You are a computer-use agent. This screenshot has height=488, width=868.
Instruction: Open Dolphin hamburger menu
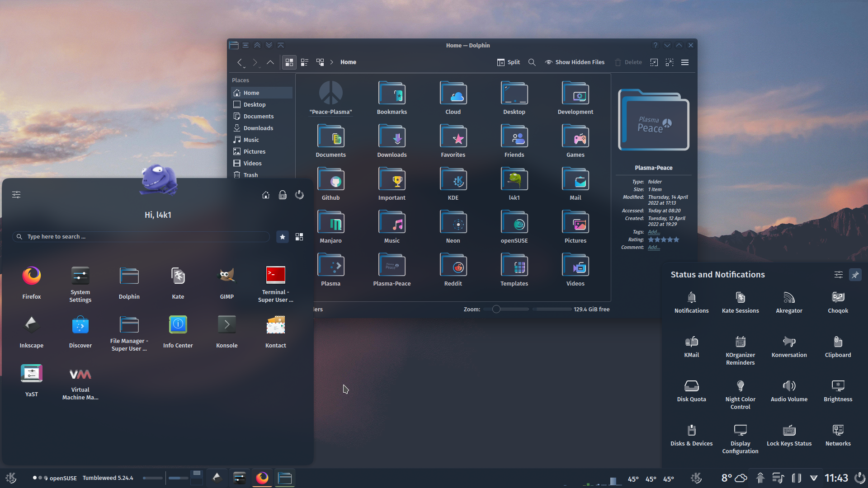pos(685,62)
